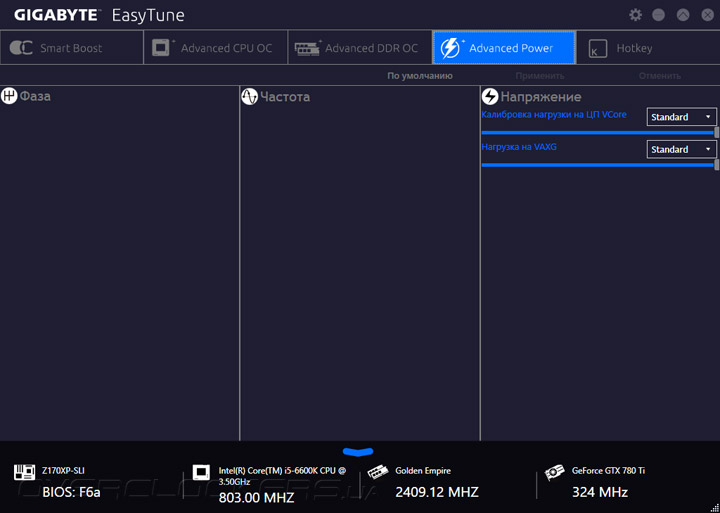Screen dimensions: 720x513
Task: Collapse the hardware info panel with blue chevron
Action: [x=358, y=452]
